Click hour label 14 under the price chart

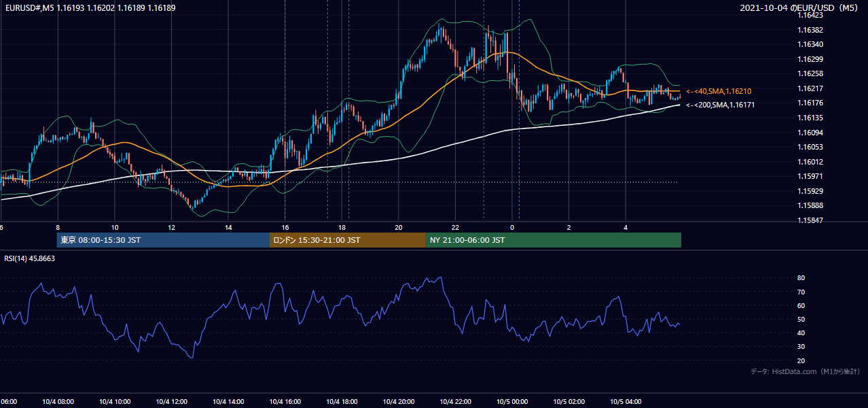228,227
